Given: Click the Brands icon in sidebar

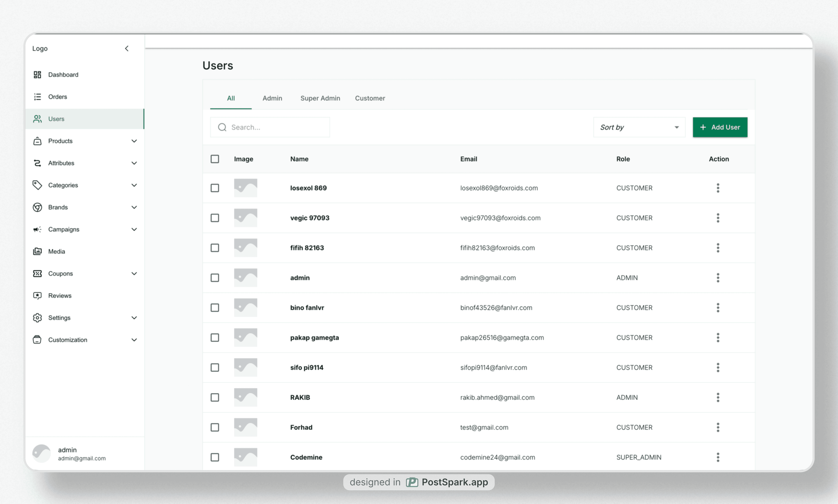Looking at the screenshot, I should click(x=37, y=207).
